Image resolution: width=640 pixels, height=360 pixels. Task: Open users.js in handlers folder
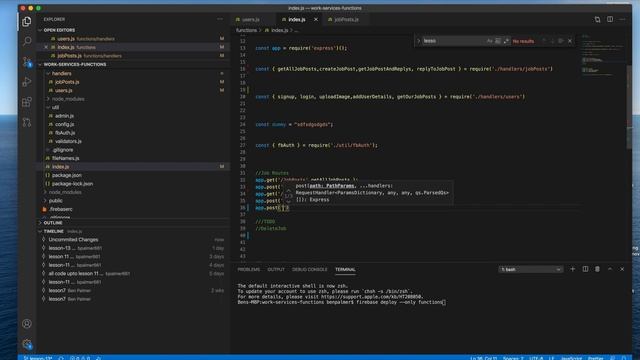[x=64, y=90]
